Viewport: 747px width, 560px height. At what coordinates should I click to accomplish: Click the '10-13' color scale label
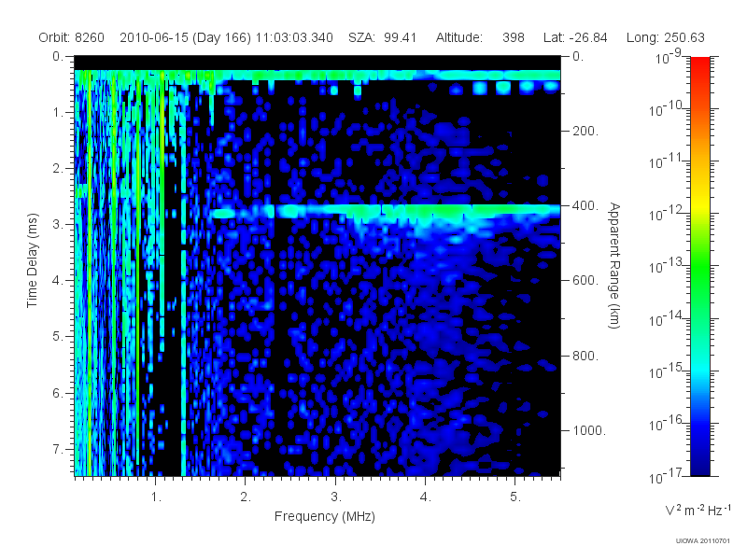click(666, 266)
